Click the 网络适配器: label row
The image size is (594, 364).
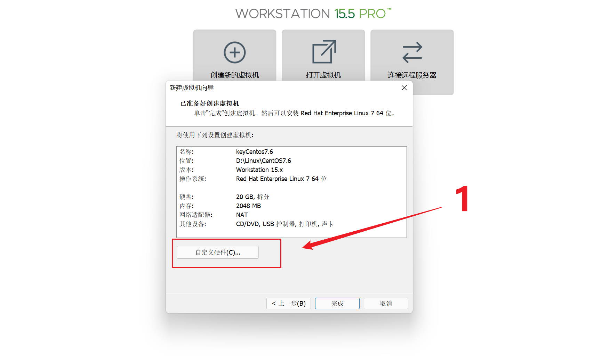(196, 215)
